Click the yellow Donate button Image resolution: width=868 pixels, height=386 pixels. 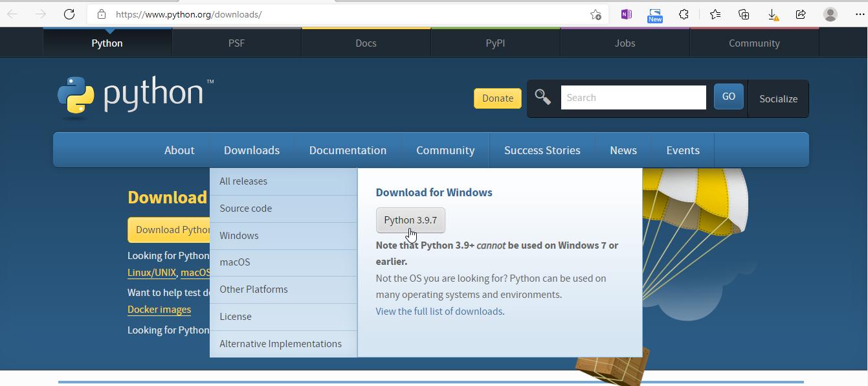tap(498, 98)
